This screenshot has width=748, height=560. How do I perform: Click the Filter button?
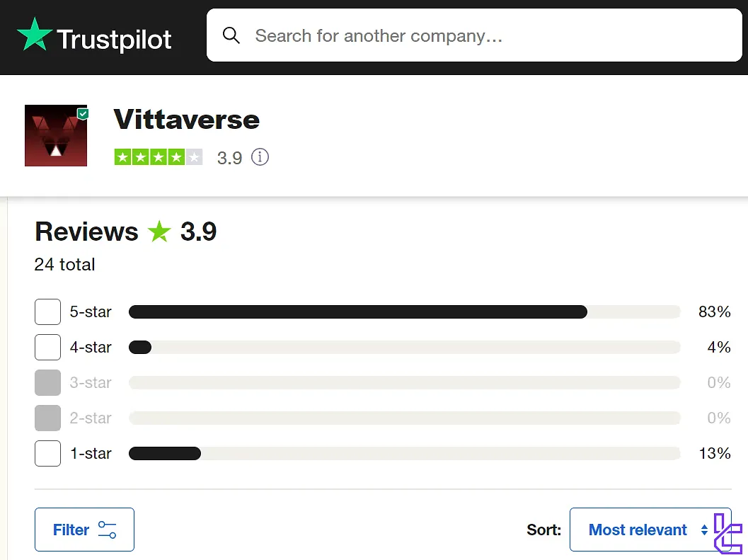tap(84, 530)
